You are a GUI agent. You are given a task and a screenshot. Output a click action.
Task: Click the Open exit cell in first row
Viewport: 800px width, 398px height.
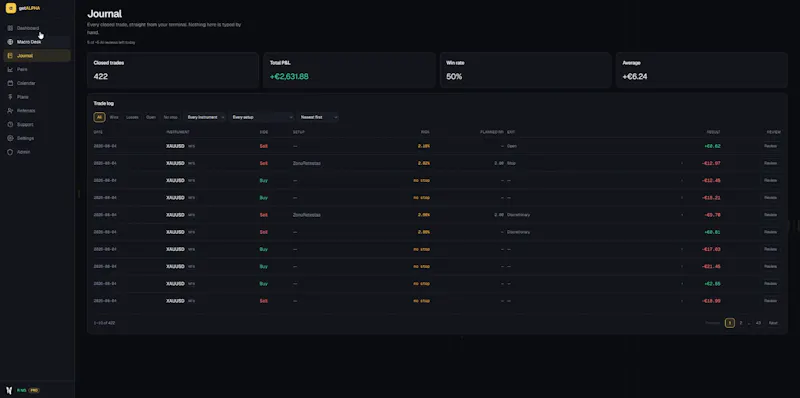point(512,146)
